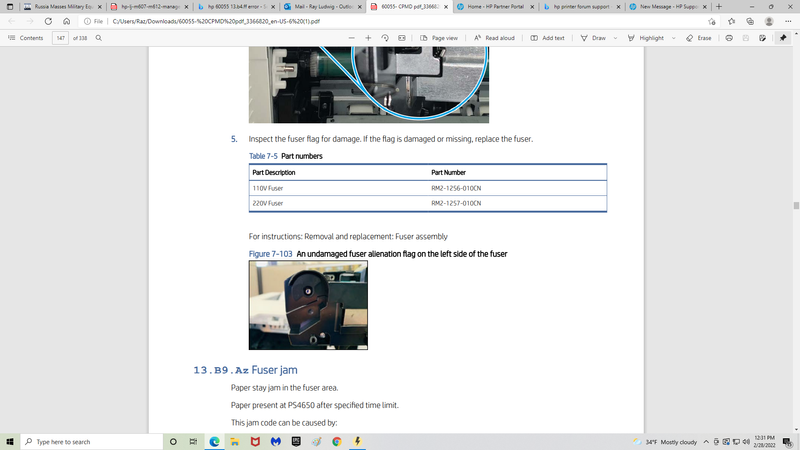800x450 pixels.
Task: Click the Read aloud button
Action: point(494,38)
